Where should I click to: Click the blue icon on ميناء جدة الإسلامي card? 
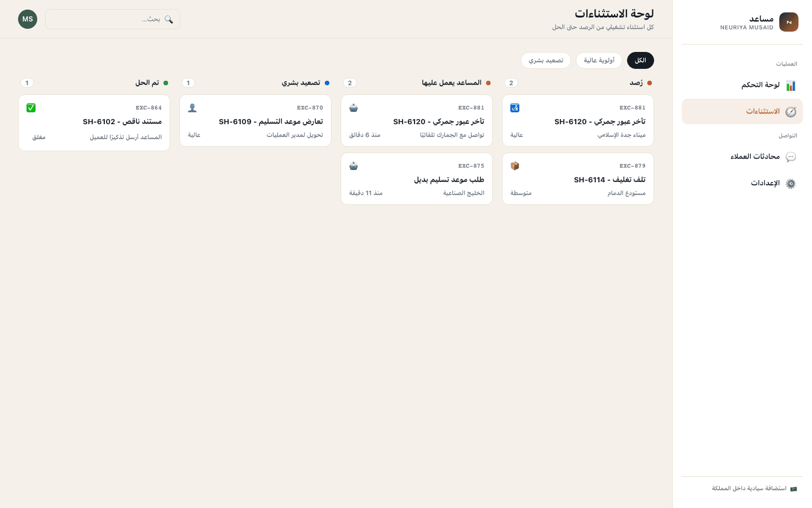click(x=515, y=108)
